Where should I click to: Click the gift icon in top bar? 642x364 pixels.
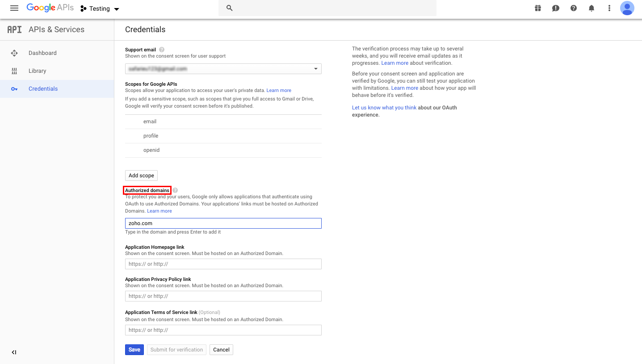pos(538,8)
